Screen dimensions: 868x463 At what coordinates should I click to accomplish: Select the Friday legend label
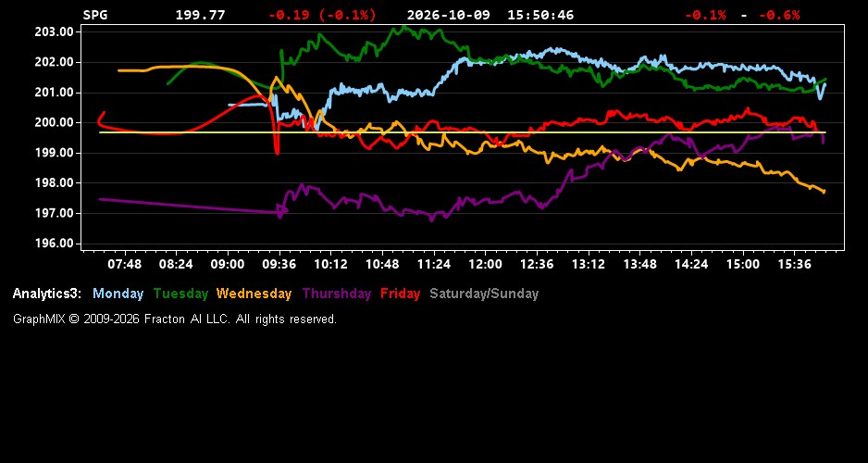[401, 294]
